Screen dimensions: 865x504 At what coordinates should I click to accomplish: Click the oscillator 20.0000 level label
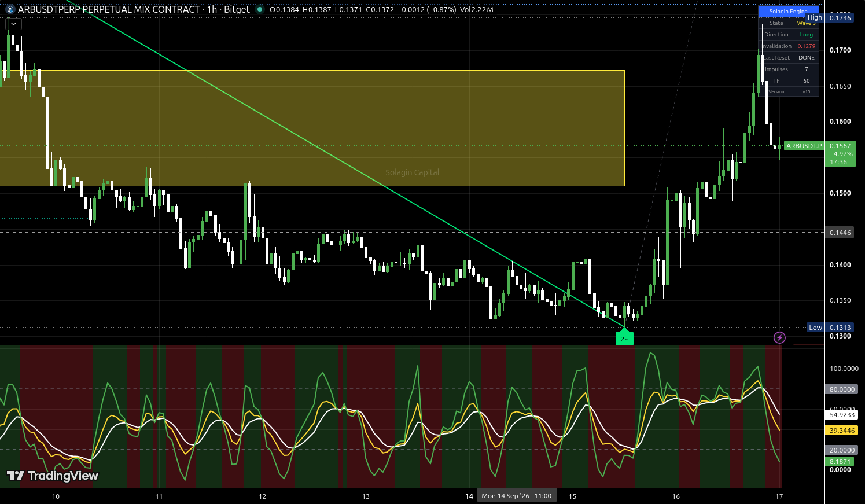[x=842, y=450]
